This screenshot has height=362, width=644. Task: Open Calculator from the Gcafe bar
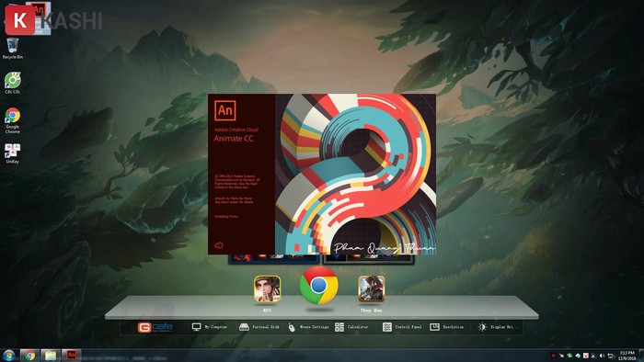[351, 327]
